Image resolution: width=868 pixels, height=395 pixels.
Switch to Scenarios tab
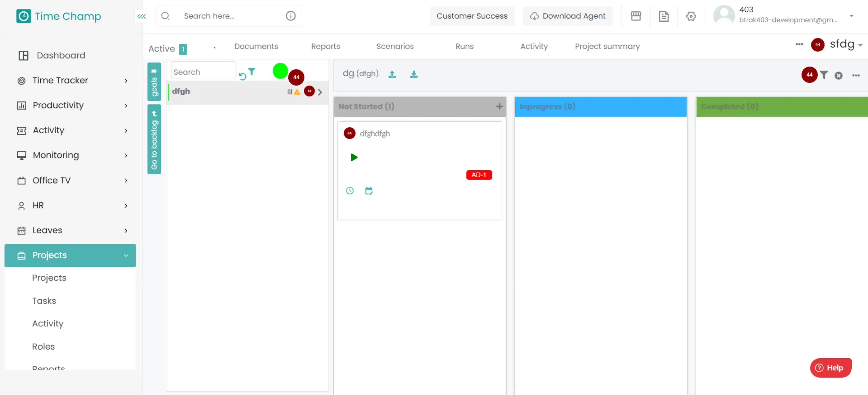click(x=395, y=46)
